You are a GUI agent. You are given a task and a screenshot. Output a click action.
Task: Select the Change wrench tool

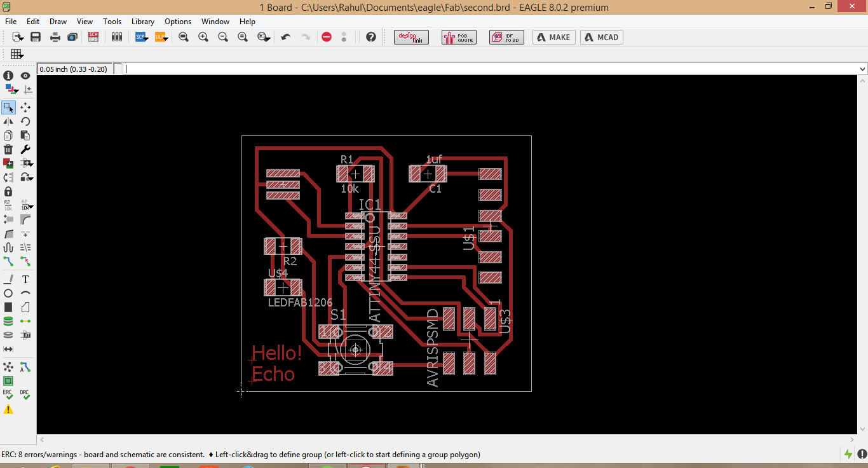(25, 149)
